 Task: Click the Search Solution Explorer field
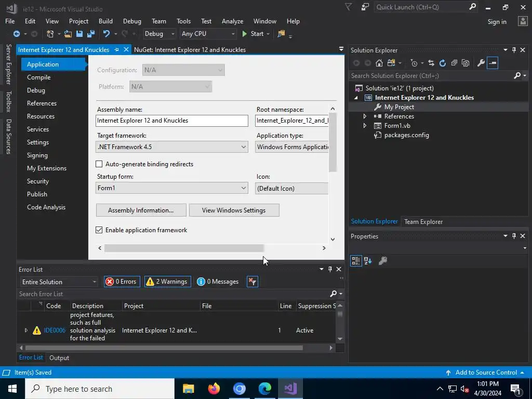coord(431,76)
